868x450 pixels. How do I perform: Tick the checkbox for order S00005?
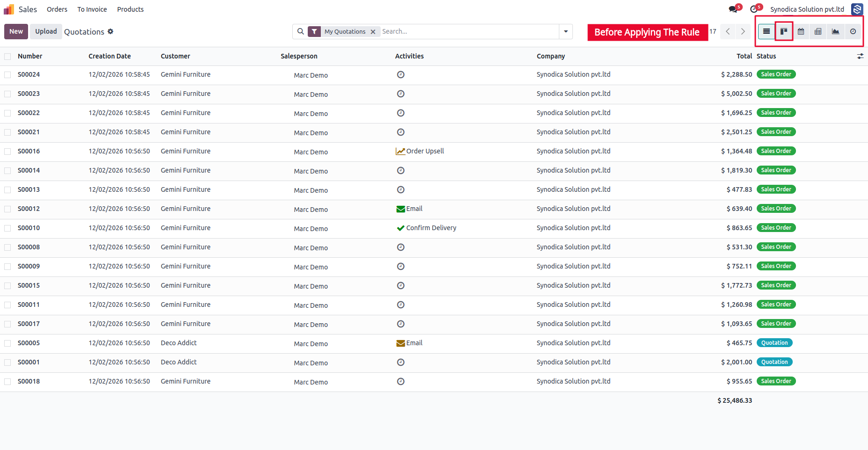pos(7,343)
